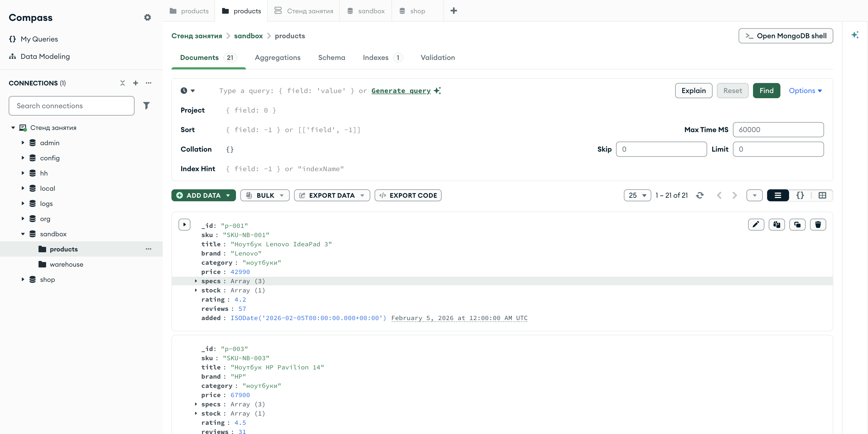This screenshot has height=434, width=868.
Task: Open Compass settings gear
Action: pos(147,17)
